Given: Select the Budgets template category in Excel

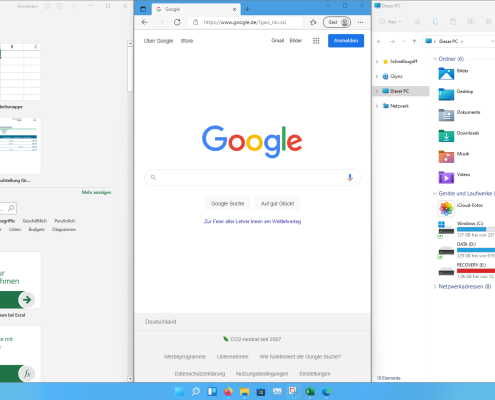Looking at the screenshot, I should coord(37,229).
